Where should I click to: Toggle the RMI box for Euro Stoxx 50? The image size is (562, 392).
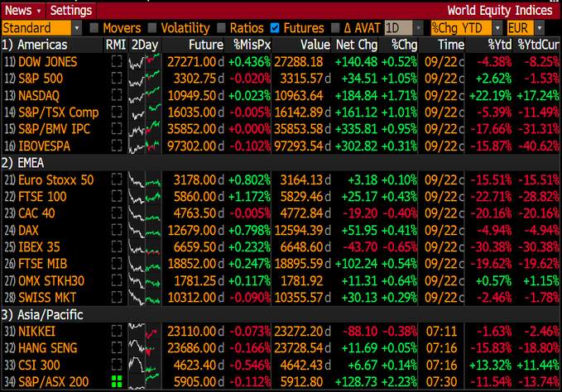[117, 179]
